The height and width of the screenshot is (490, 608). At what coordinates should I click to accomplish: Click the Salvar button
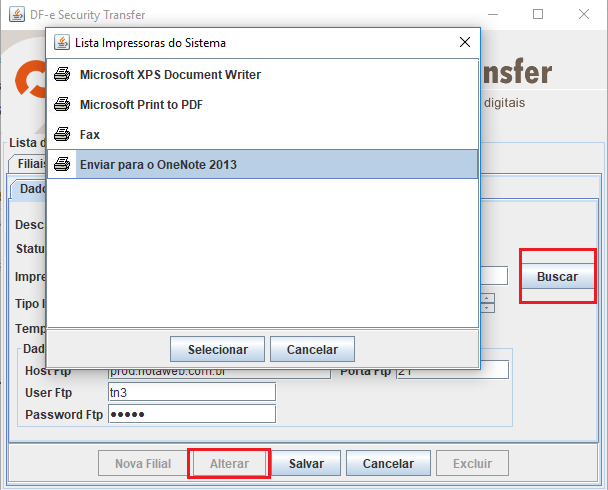coord(306,464)
